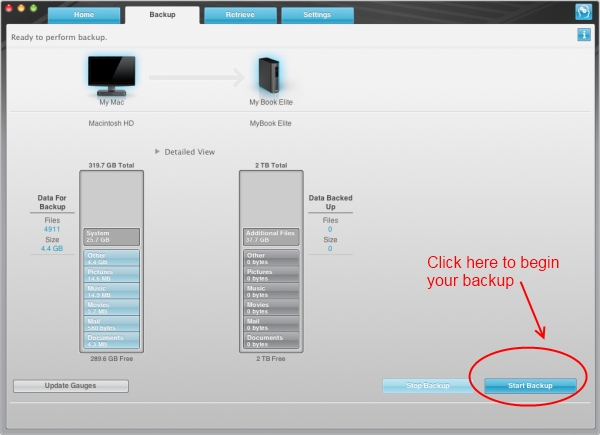Click the 2 TB Free label
This screenshot has width=600, height=435.
point(271,358)
